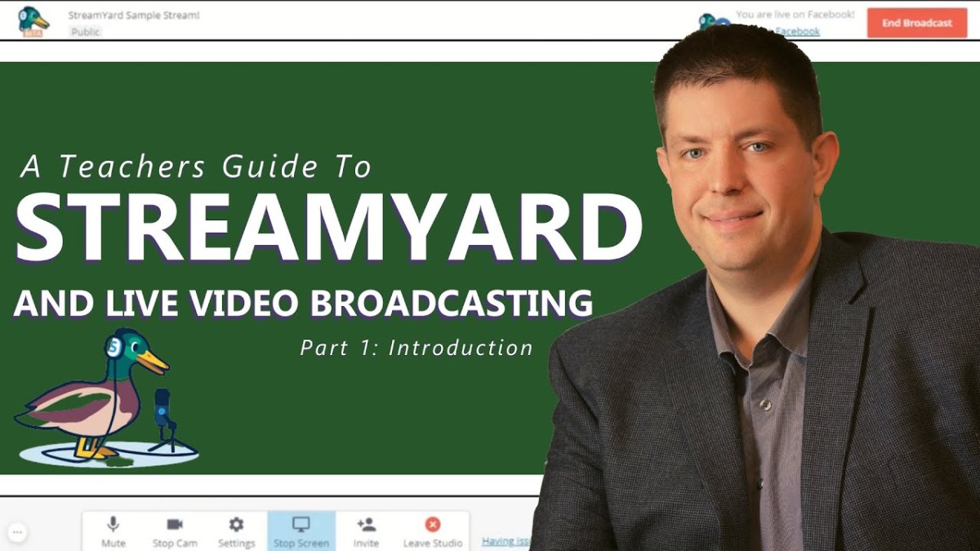Open the Facebook link under live status
This screenshot has height=551, width=980.
(x=797, y=31)
